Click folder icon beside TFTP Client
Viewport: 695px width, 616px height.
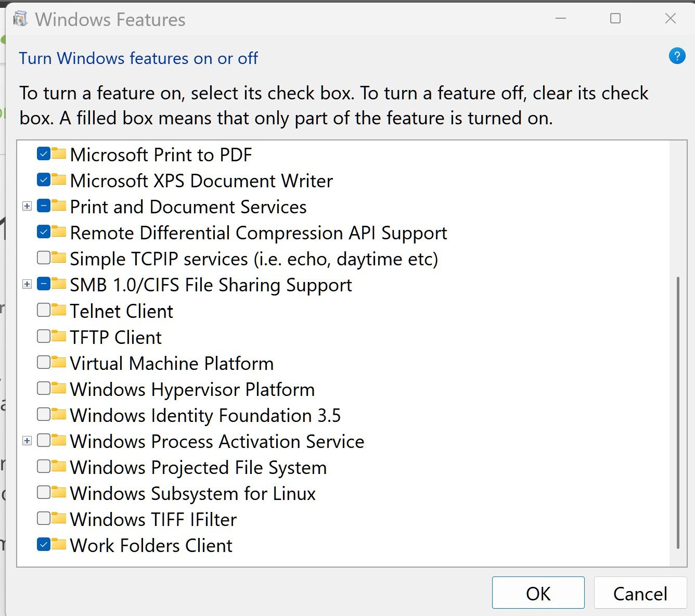(x=59, y=336)
